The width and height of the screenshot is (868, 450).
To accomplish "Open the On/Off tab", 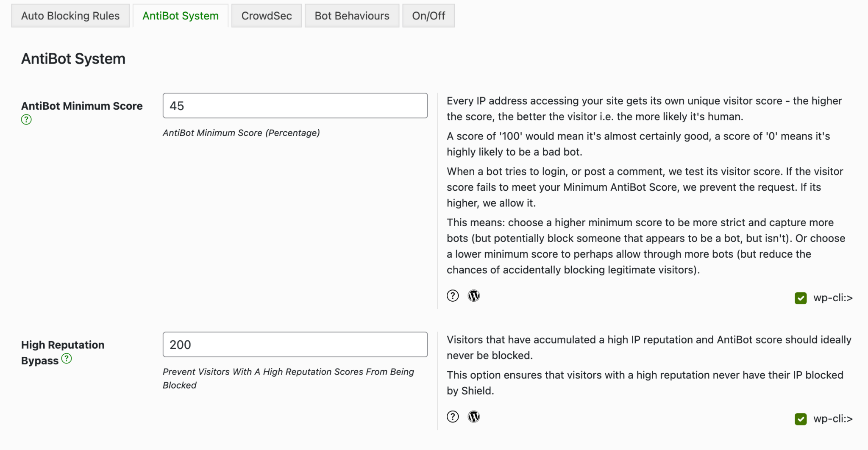I will coord(428,16).
